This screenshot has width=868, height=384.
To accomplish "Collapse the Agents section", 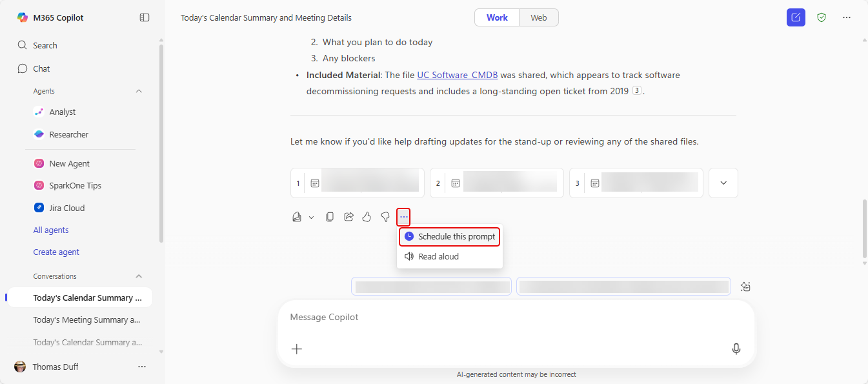I will (x=139, y=91).
